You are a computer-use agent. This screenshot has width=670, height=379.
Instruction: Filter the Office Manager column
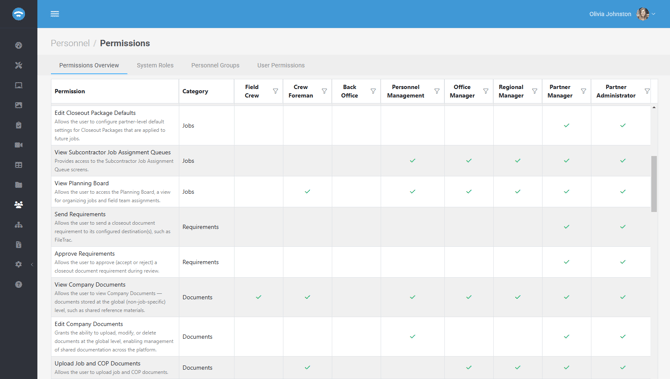click(486, 91)
